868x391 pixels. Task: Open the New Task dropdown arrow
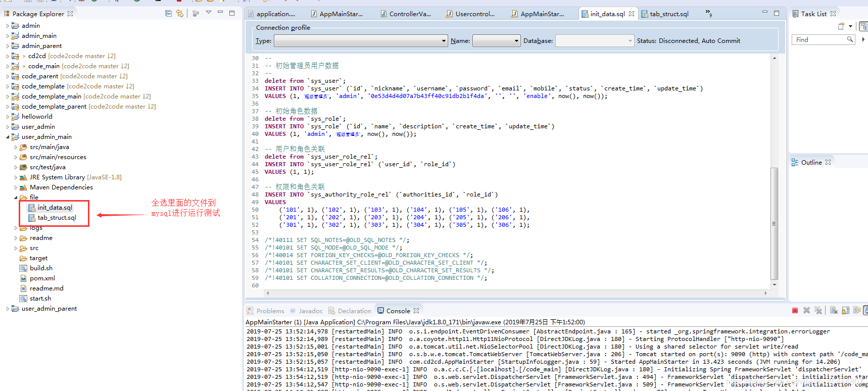850,26
